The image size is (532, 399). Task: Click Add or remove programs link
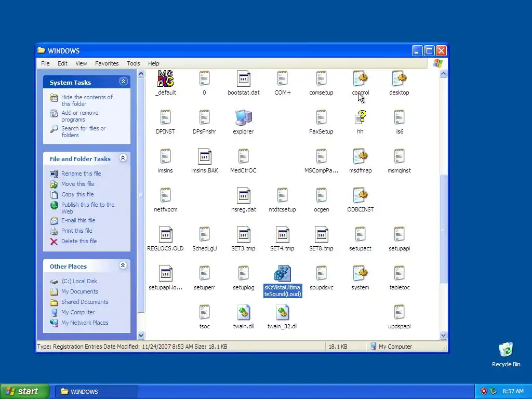(79, 116)
